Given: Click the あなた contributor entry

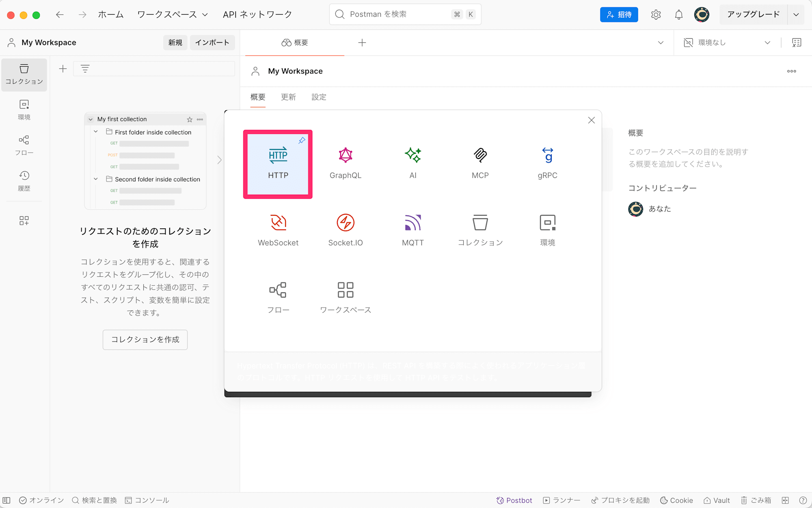Looking at the screenshot, I should [650, 209].
